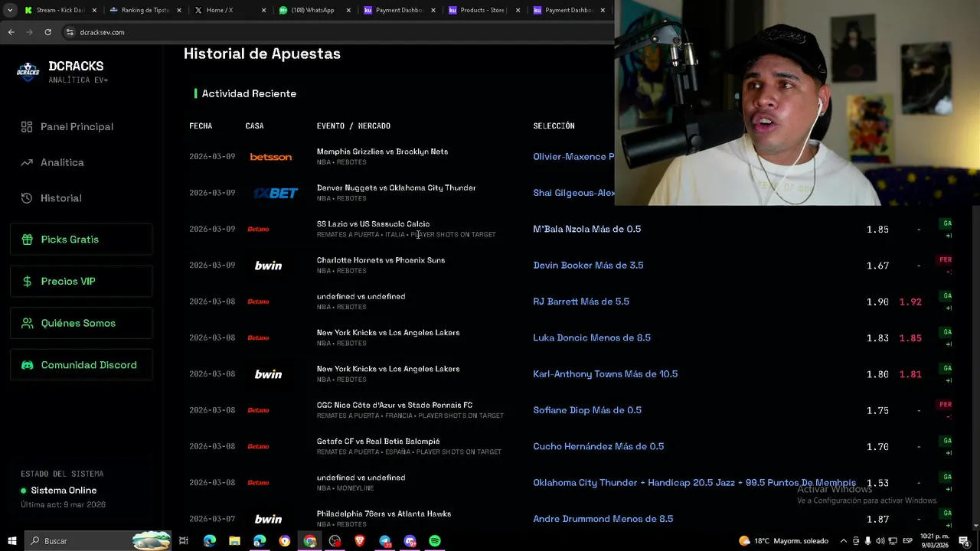Viewport: 980px width, 551px height.
Task: Open Brave browser from the taskbar
Action: pos(360,541)
